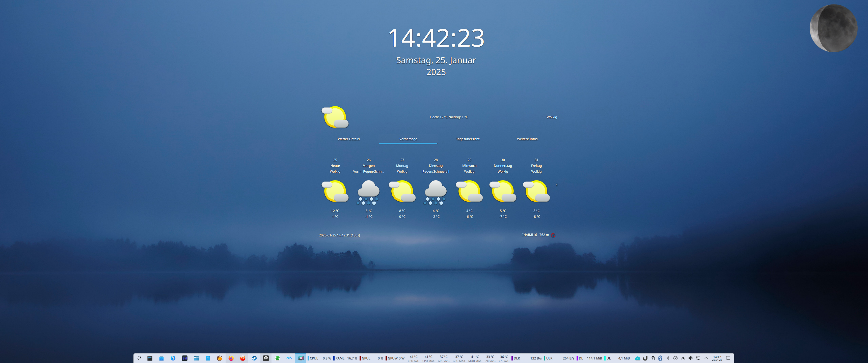
Task: Click the Vorhersage tab
Action: (x=408, y=139)
